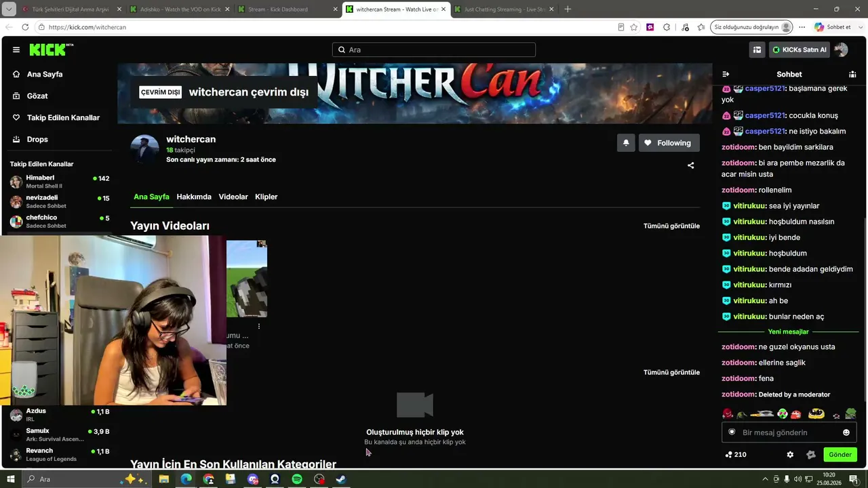This screenshot has height=488, width=868.
Task: Open Ana Sayfa in the sidebar
Action: [x=45, y=74]
